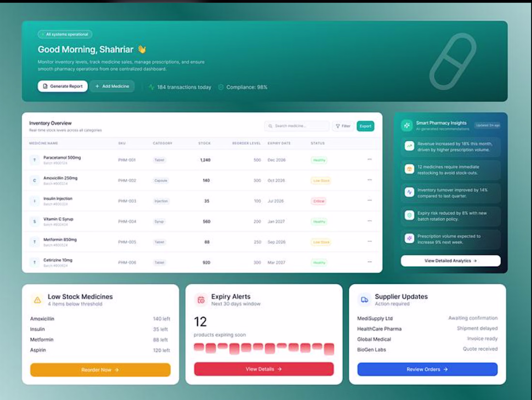Open three-dot menu for Insulin Injection row
The height and width of the screenshot is (400, 532).
(x=369, y=201)
